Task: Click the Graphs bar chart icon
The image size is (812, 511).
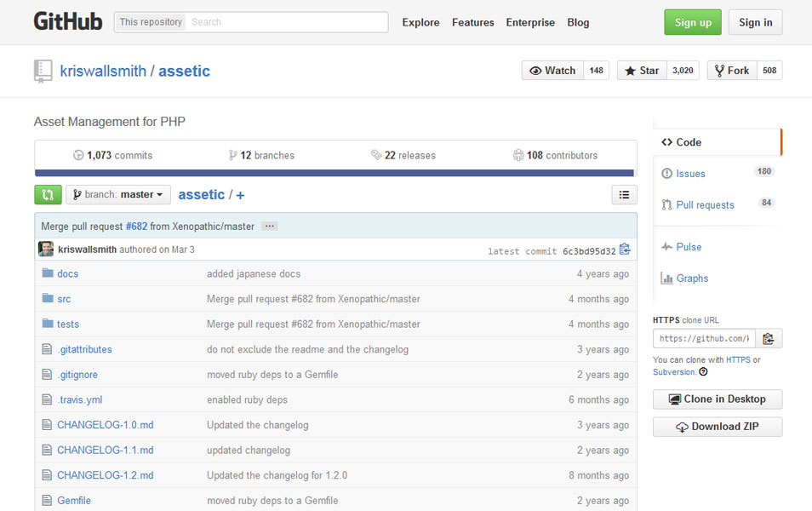Action: (x=666, y=278)
